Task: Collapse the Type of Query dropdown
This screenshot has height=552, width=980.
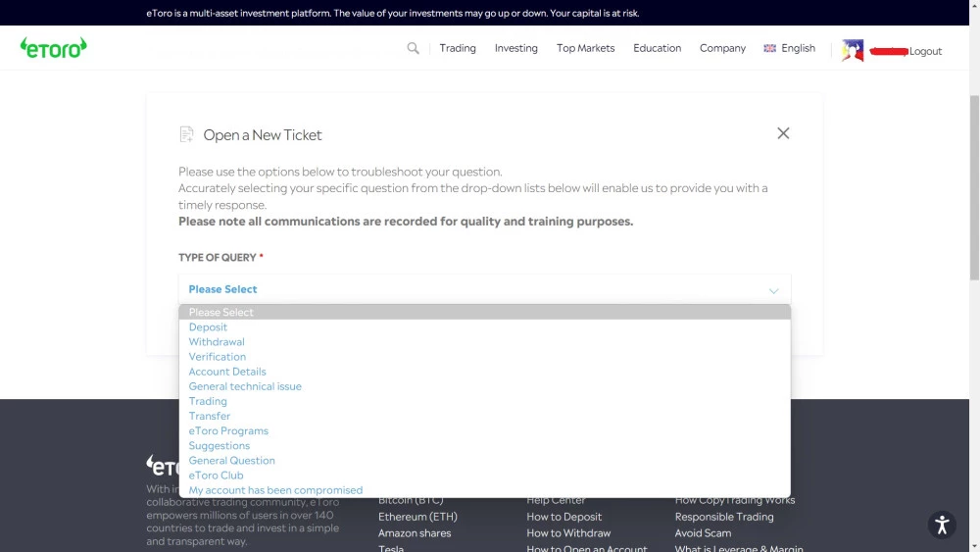Action: click(484, 289)
